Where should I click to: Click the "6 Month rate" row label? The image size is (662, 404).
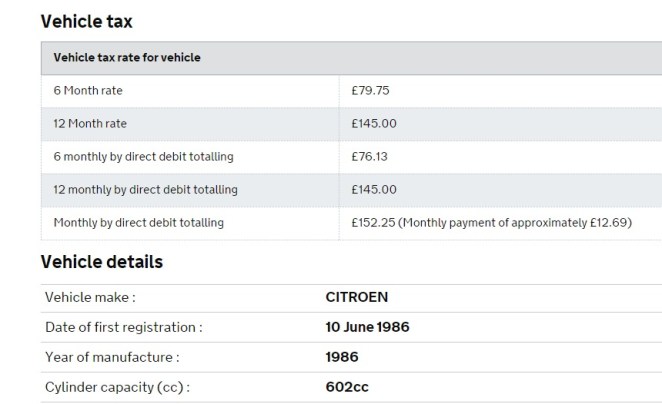click(x=89, y=91)
